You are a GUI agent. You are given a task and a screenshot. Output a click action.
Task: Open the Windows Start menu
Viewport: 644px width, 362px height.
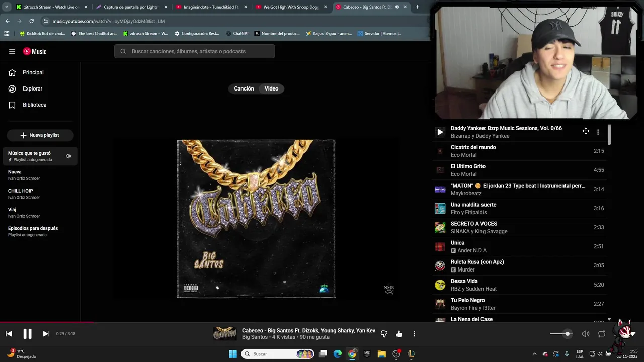[233, 354]
